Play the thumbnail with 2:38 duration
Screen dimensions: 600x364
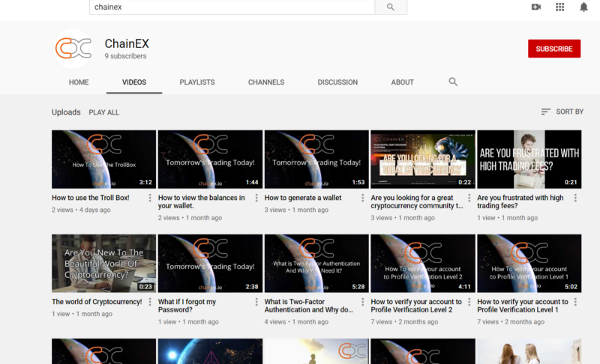click(210, 264)
